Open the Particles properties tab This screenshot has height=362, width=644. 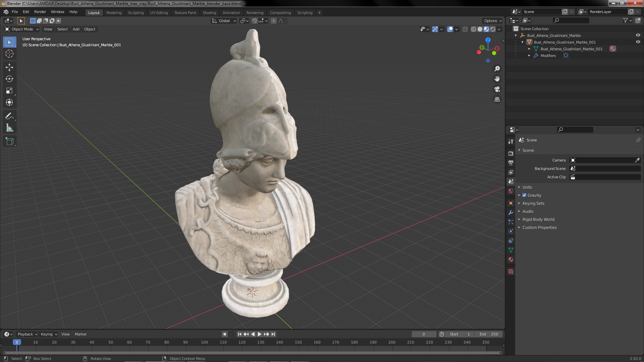coord(511,222)
